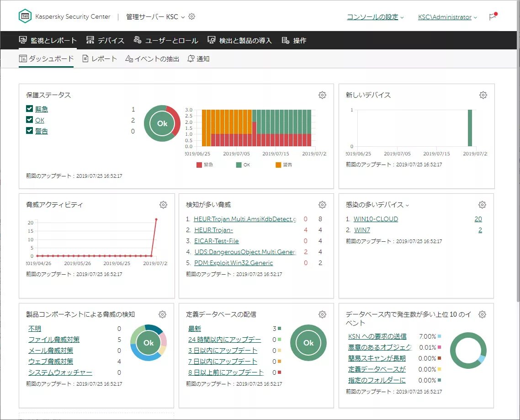Open the WIN10-CLOUD device link

[x=376, y=219]
